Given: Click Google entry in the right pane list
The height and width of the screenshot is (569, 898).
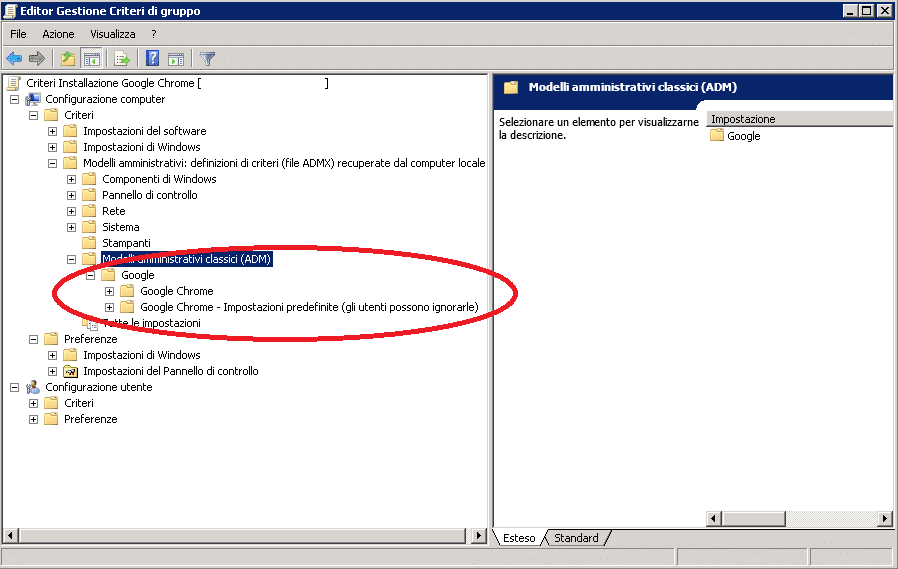Looking at the screenshot, I should 743,136.
